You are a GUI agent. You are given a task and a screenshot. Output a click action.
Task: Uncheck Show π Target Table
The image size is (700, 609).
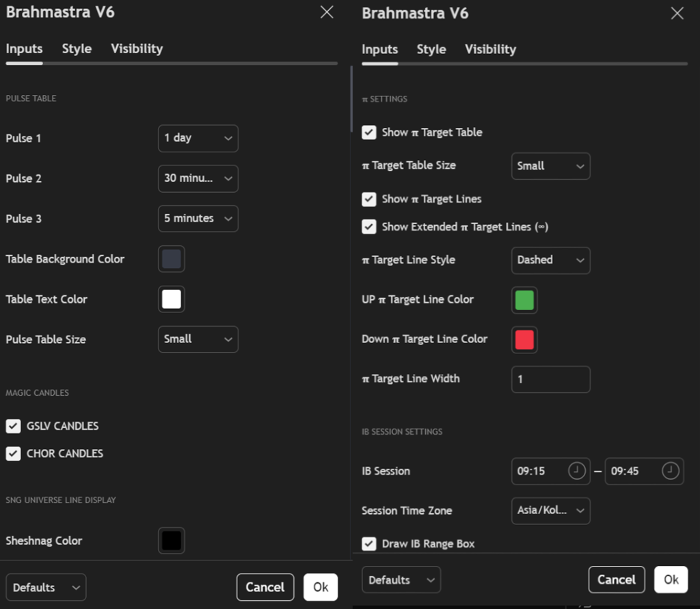point(369,132)
